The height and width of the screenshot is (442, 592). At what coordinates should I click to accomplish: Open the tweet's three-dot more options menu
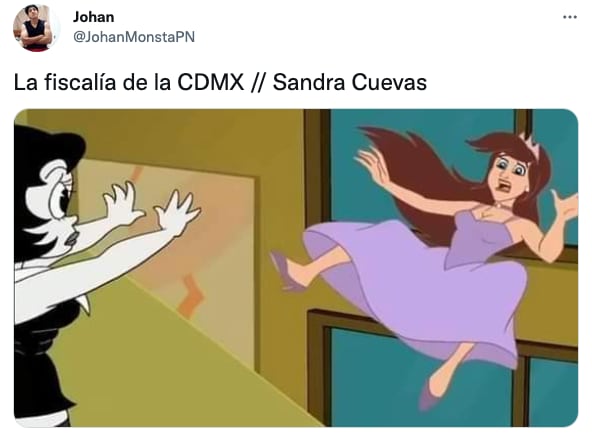[569, 17]
